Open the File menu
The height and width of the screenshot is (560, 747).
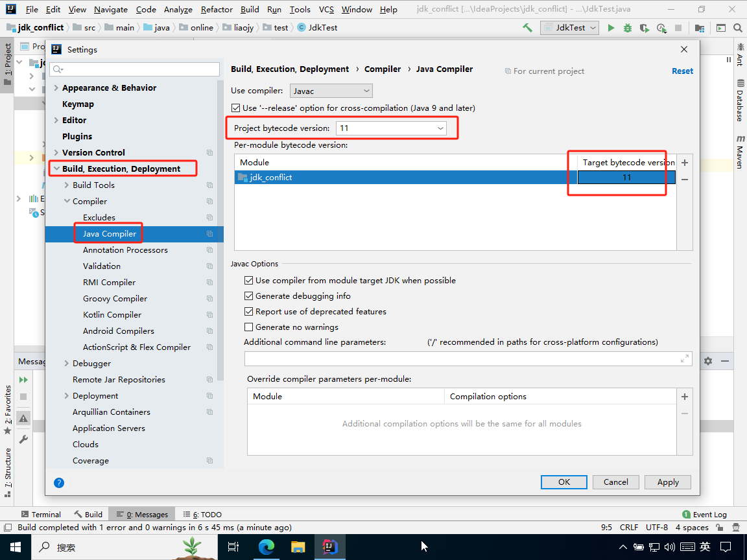(32, 10)
